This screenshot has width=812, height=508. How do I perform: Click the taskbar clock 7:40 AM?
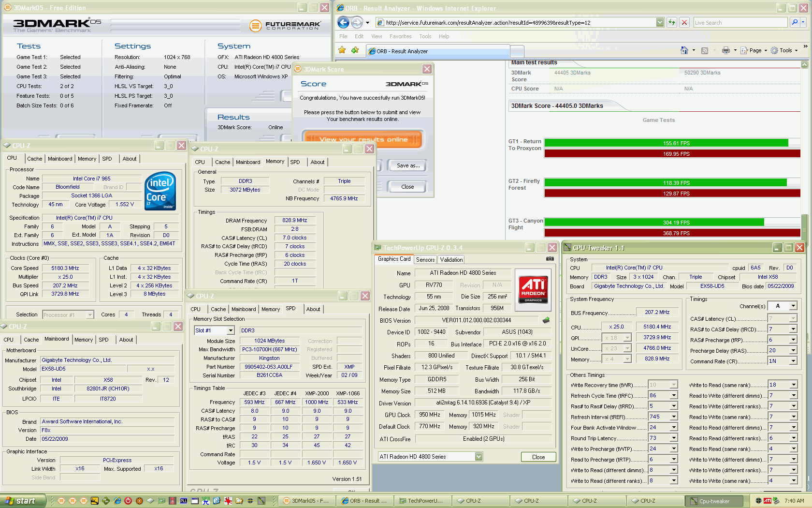[x=794, y=501]
